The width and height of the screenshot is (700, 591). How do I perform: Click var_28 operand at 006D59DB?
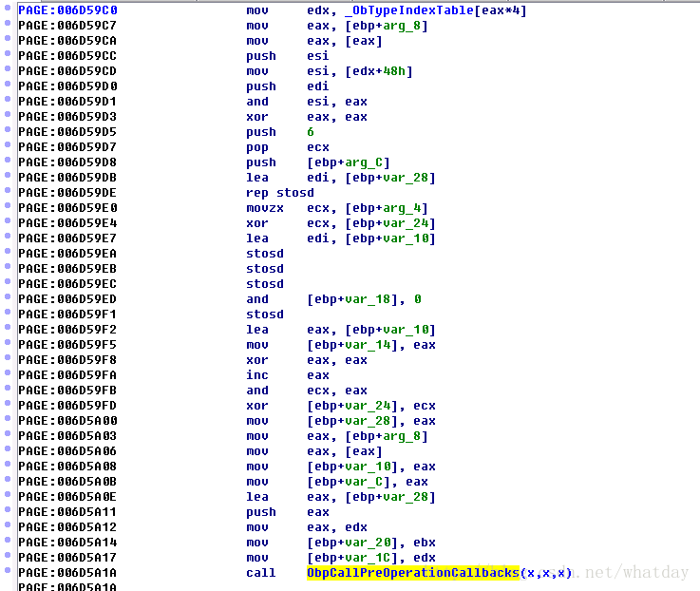pyautogui.click(x=406, y=178)
